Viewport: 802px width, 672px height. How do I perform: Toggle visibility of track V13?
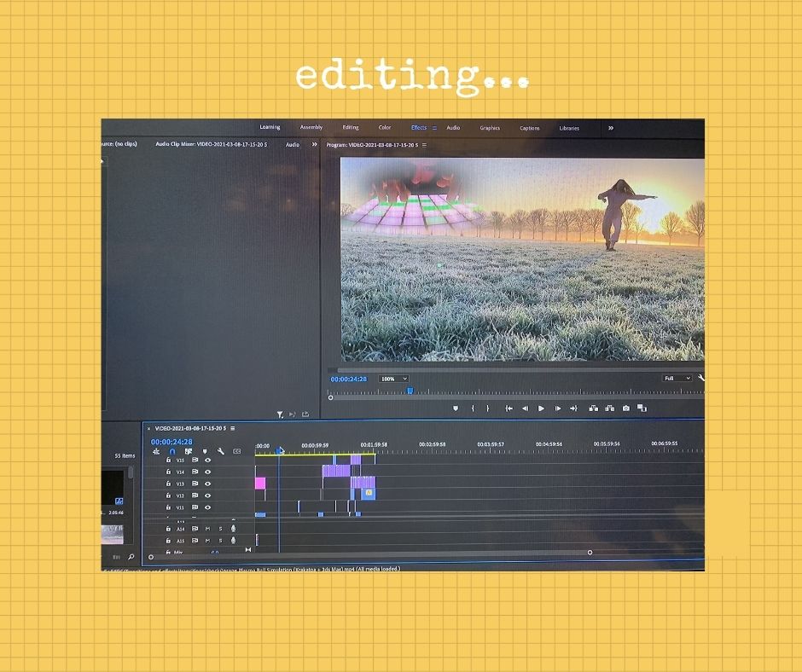pos(207,484)
